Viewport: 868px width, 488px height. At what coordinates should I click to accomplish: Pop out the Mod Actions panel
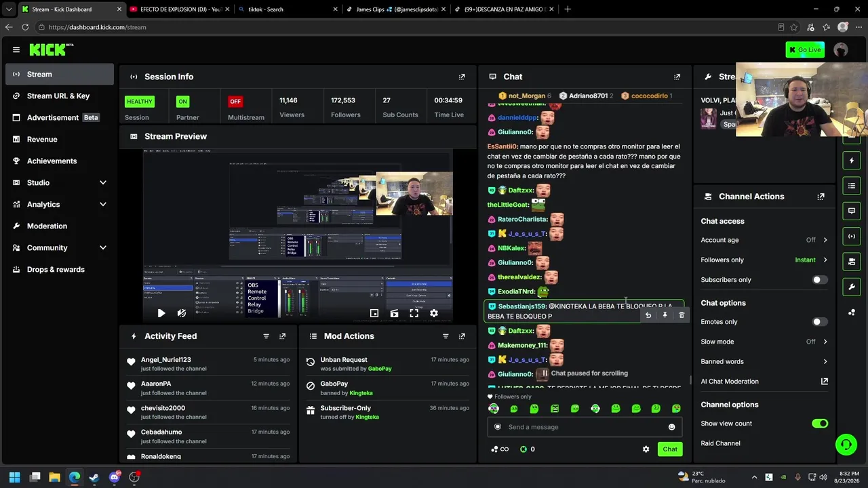(462, 336)
